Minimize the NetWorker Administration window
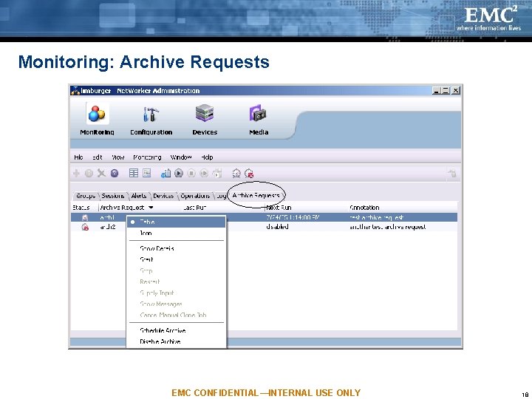 (x=437, y=91)
